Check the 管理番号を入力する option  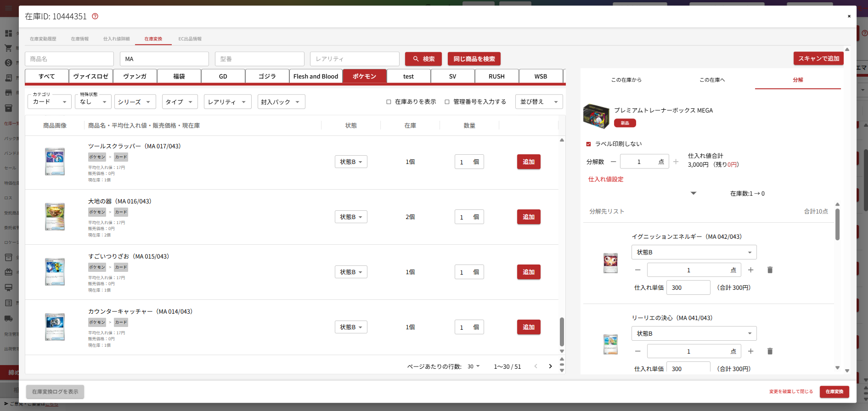point(447,102)
